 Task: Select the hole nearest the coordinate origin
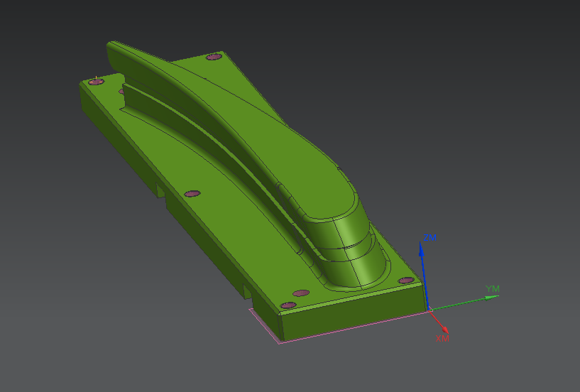(405, 281)
